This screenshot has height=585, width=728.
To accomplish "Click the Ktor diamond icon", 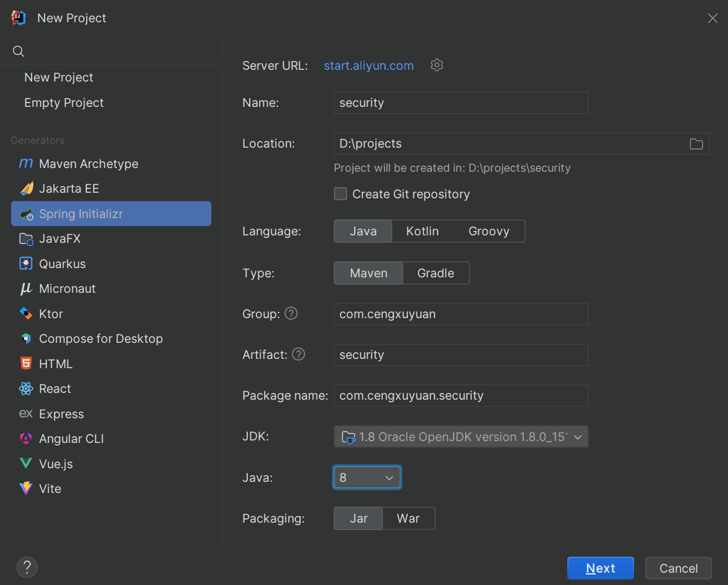I will click(x=26, y=314).
